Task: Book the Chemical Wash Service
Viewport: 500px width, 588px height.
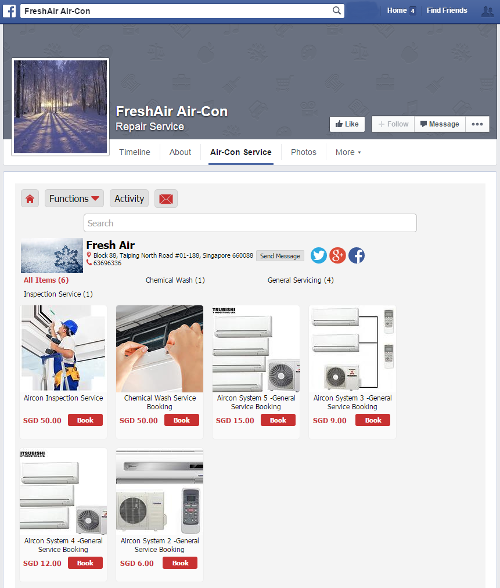Action: tap(182, 420)
